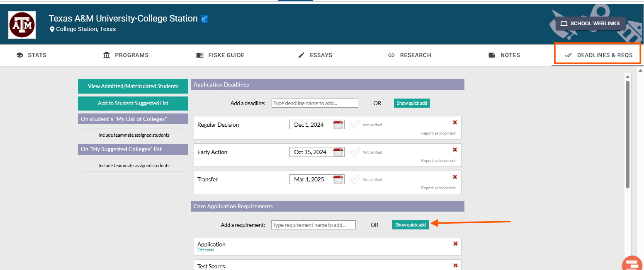Click Add to Student Suggested List
Image resolution: width=644 pixels, height=270 pixels.
click(133, 103)
